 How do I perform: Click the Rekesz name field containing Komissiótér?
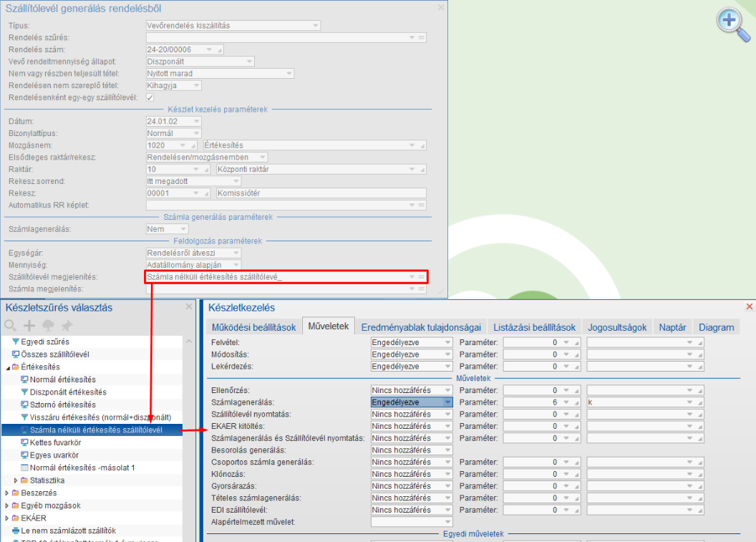click(320, 193)
